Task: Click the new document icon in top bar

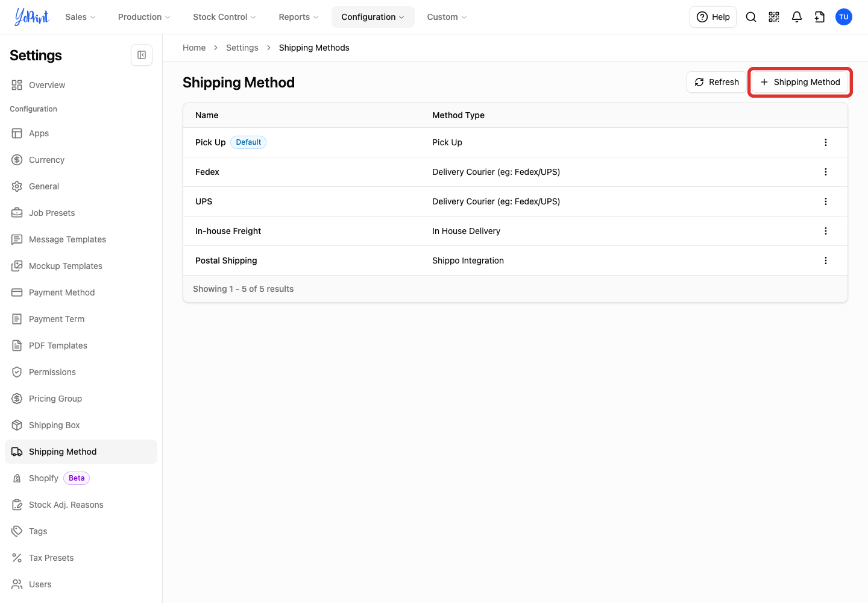Action: [820, 17]
